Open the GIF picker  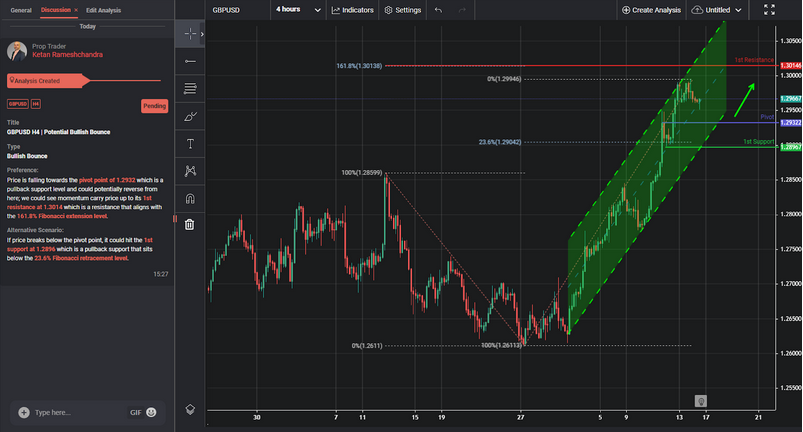point(135,413)
